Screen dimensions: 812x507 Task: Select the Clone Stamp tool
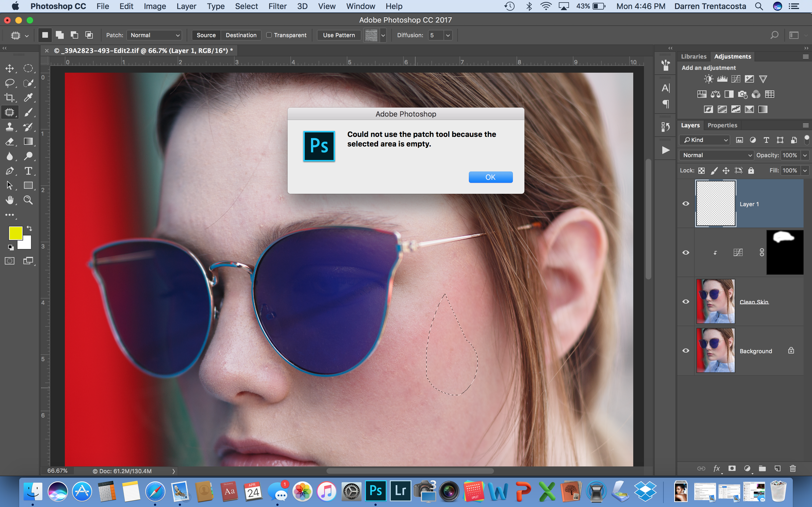point(9,127)
